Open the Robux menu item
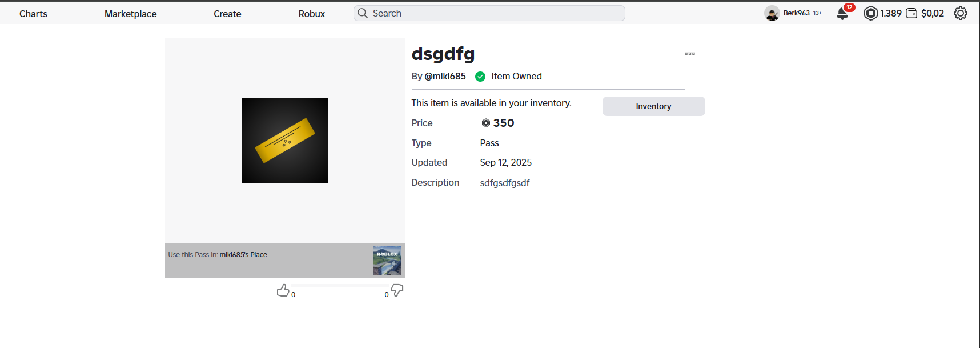The image size is (980, 348). click(311, 14)
